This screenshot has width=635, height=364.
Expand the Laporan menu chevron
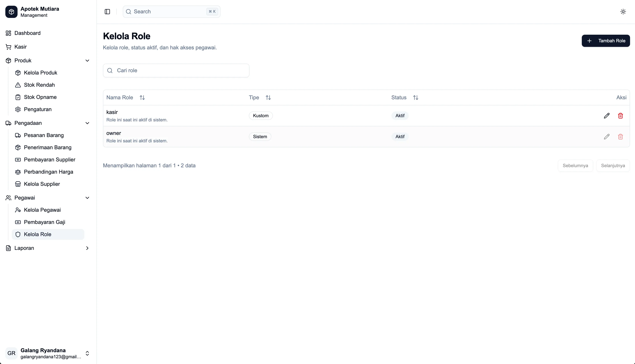[x=87, y=248]
